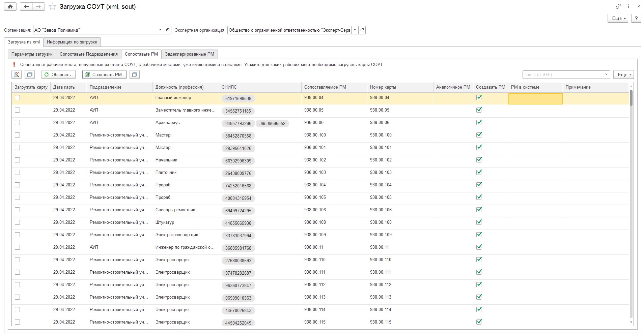
Task: Expand the Организация dropdown list
Action: coord(160,30)
